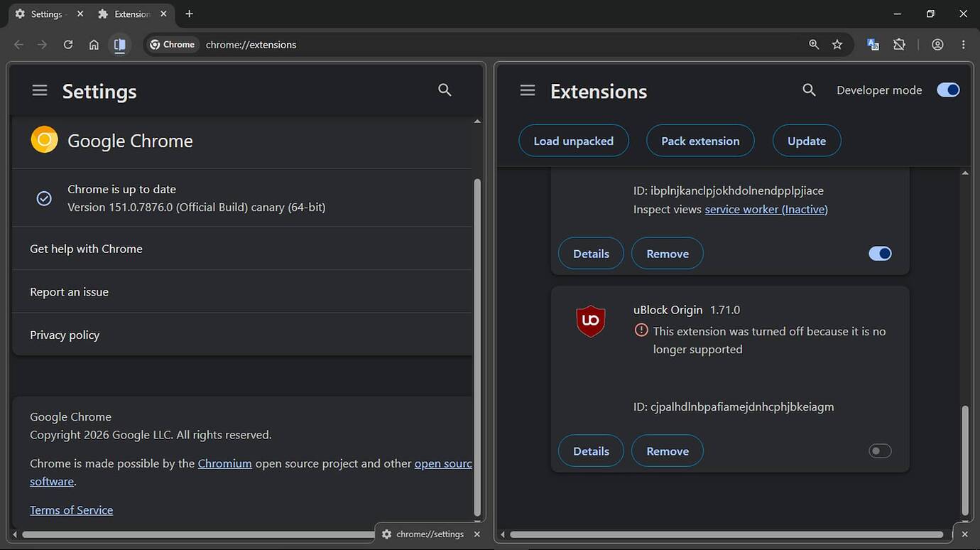Image resolution: width=980 pixels, height=550 pixels.
Task: Click the Update button
Action: [x=807, y=141]
